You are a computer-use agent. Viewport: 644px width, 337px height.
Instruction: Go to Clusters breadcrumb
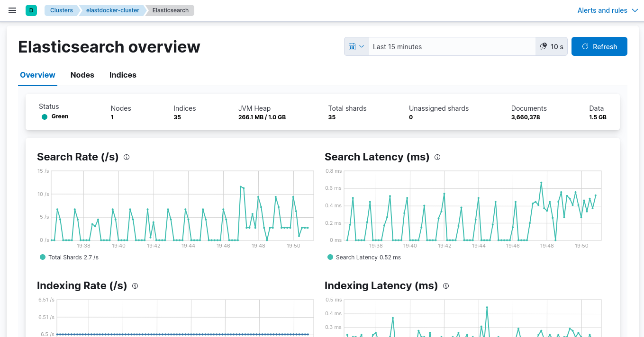tap(62, 10)
